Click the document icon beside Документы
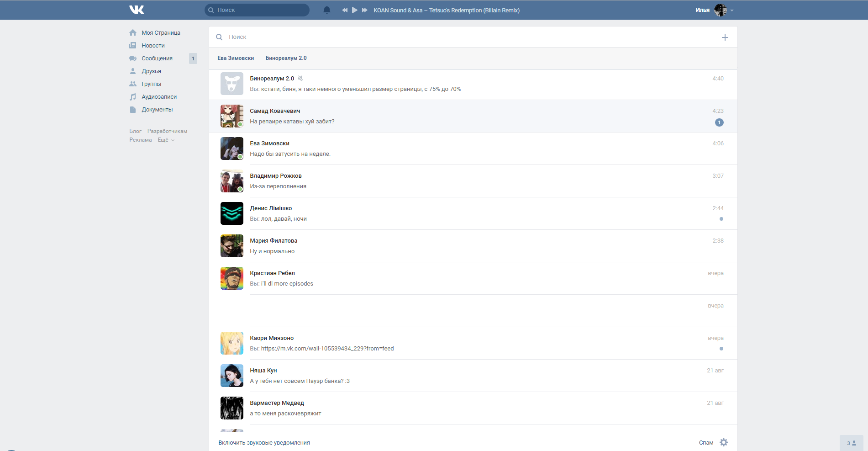Screen dimensions: 868x451 pos(133,110)
